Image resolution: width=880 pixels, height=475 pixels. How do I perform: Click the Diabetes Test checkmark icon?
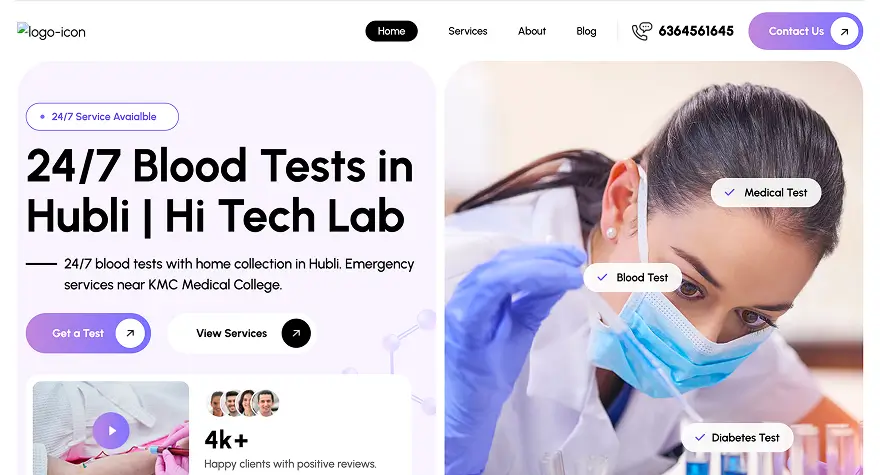[x=700, y=437]
